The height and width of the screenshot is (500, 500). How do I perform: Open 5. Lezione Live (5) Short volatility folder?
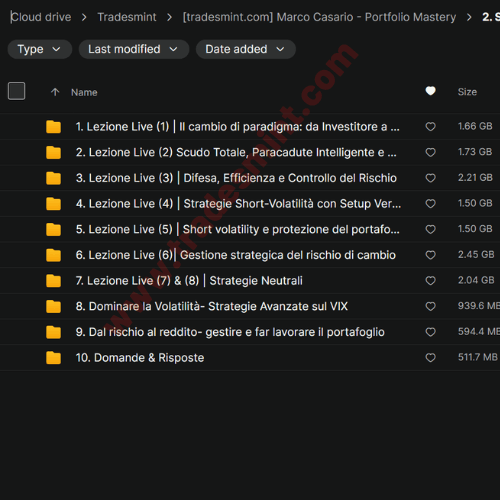click(237, 229)
